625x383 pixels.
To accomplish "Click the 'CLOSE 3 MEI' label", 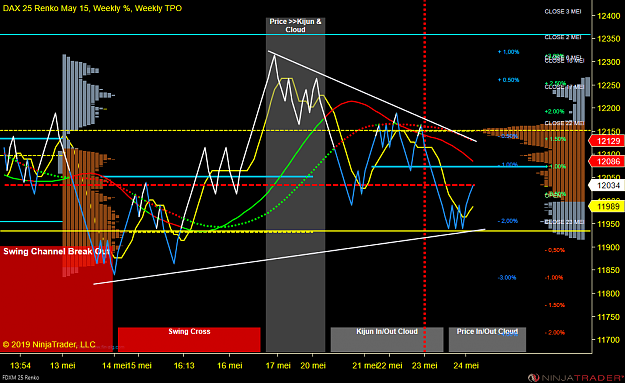I will point(563,12).
